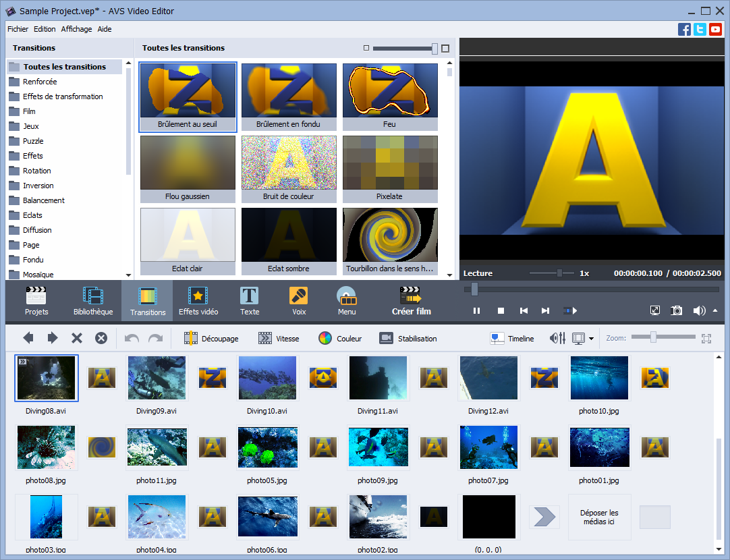Go to previous frame
Screen dimensions: 730x560
[524, 310]
